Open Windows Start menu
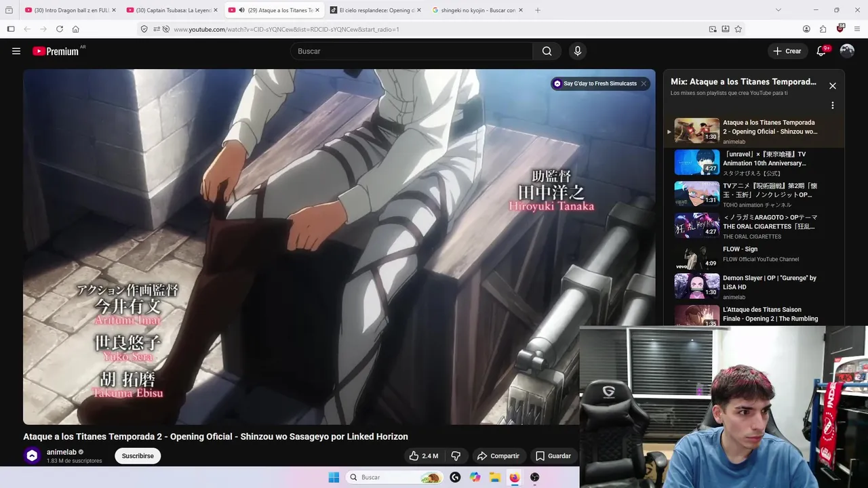 (334, 477)
